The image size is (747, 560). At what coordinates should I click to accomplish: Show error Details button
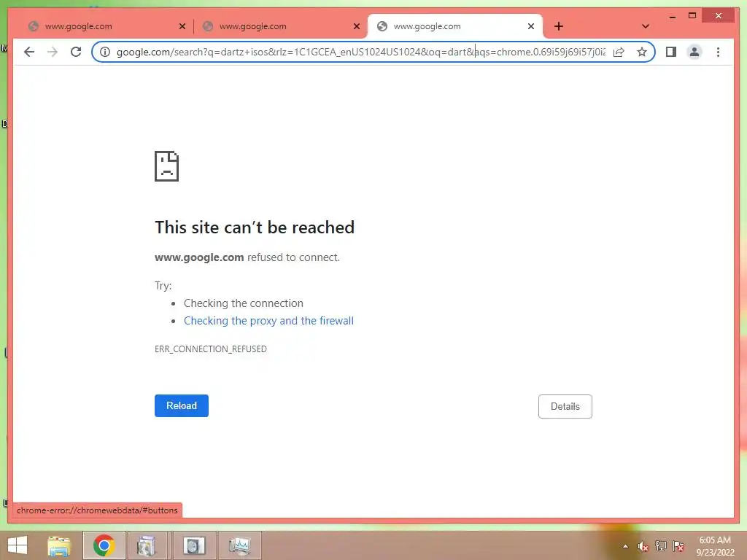565,406
